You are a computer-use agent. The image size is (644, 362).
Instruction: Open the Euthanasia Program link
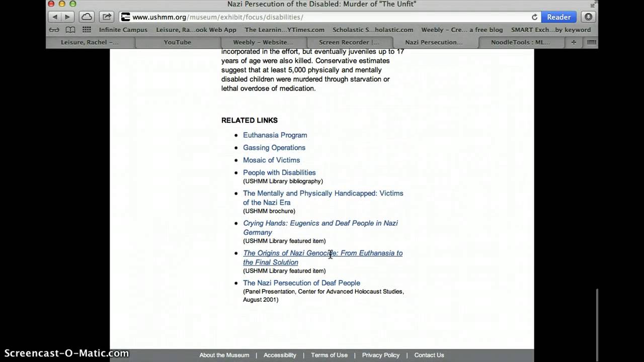[275, 135]
